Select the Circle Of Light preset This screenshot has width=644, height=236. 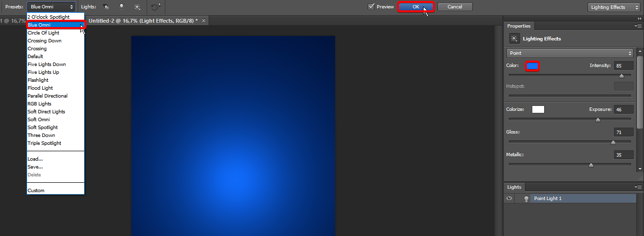coord(56,33)
